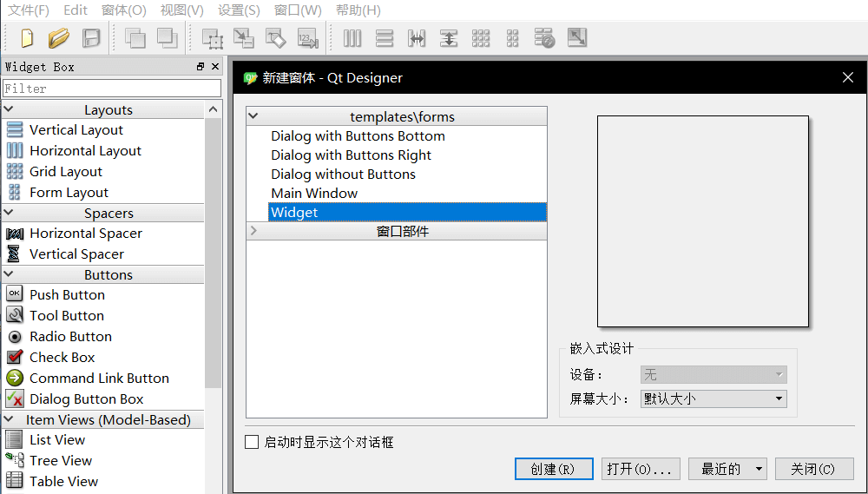Viewport: 868px width, 494px height.
Task: Collapse the templates\forms group
Action: (253, 116)
